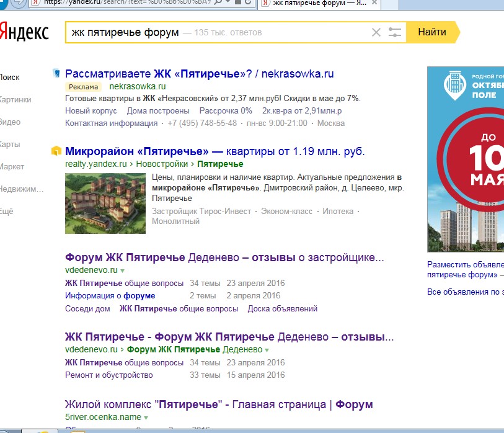Expand arrow after Форум ЖК Пятиречье Деденево breadcrumb
Viewport: 504px width, 433px height.
tap(267, 350)
